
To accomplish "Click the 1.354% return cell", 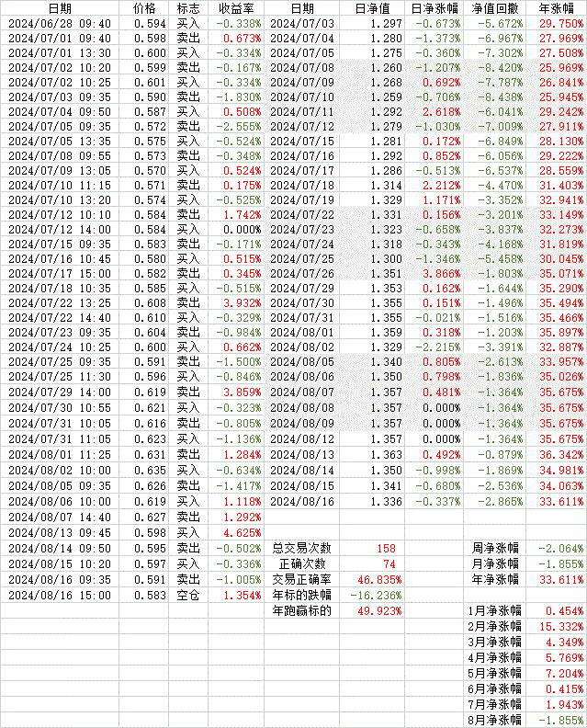I will point(242,596).
